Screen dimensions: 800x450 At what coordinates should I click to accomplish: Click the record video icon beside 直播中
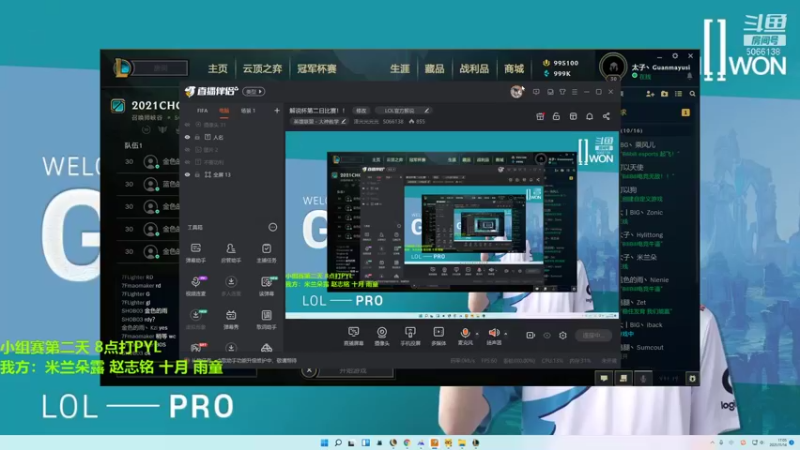(531, 335)
